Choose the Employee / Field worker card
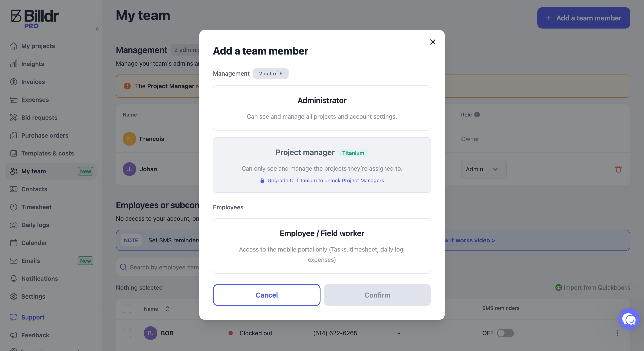This screenshot has width=644, height=351. click(x=322, y=246)
